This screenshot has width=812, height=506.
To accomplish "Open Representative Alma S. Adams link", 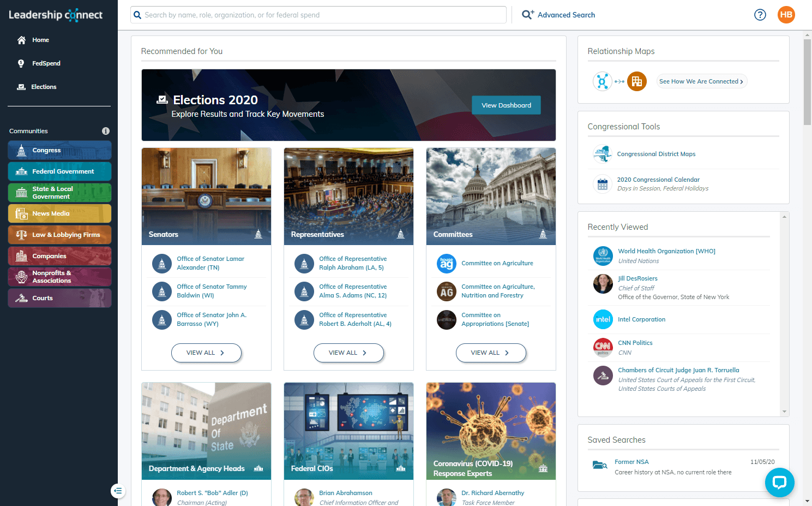I will click(x=353, y=291).
